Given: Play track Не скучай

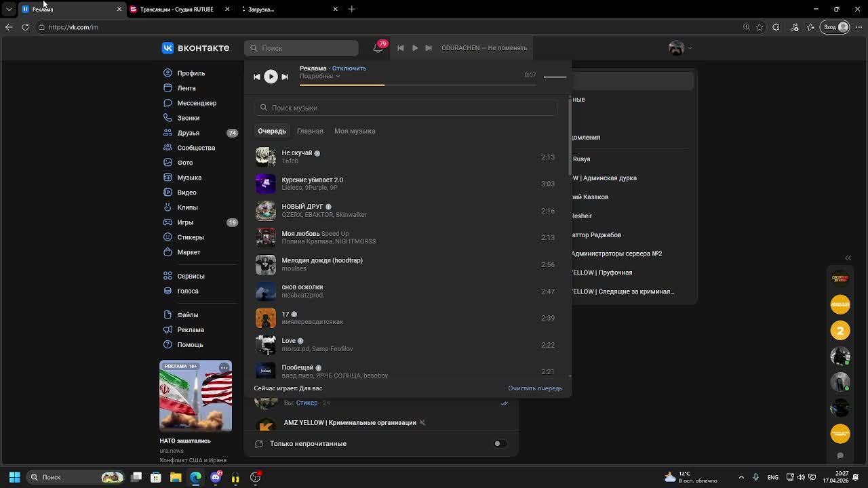Looking at the screenshot, I should (406, 157).
